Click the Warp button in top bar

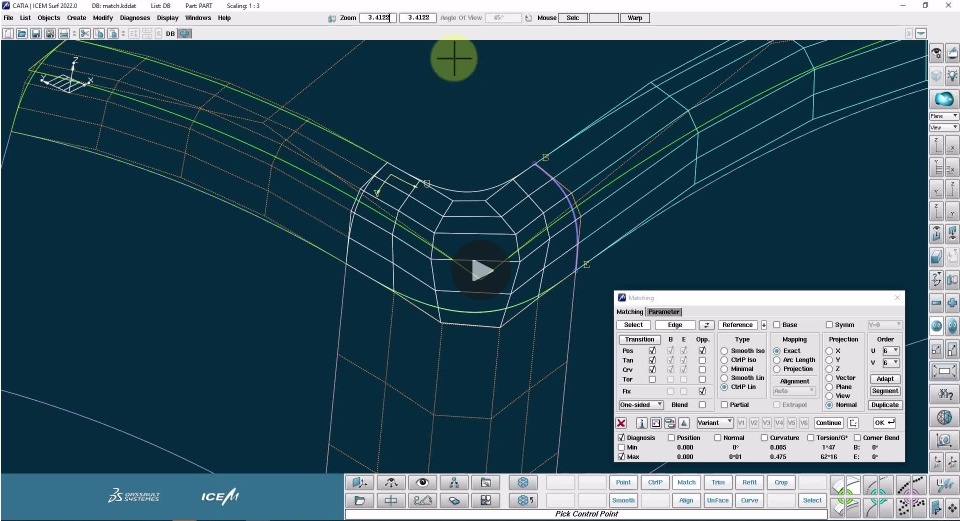[634, 18]
